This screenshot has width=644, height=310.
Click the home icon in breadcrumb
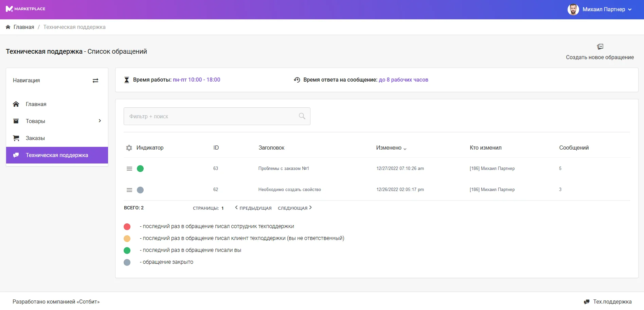[x=8, y=27]
